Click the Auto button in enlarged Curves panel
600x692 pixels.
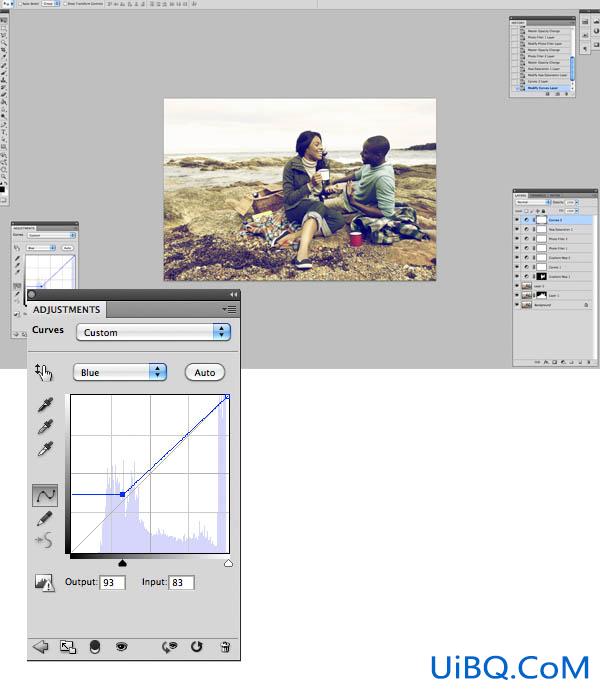(205, 372)
